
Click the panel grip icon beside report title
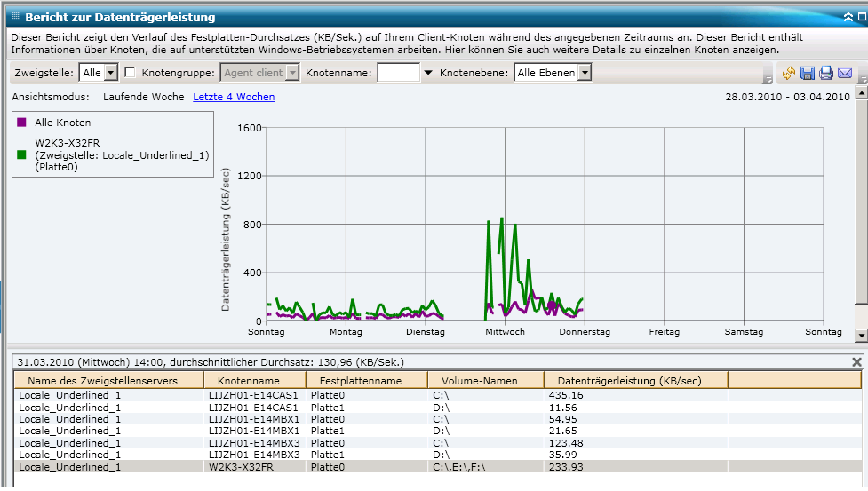[x=15, y=17]
